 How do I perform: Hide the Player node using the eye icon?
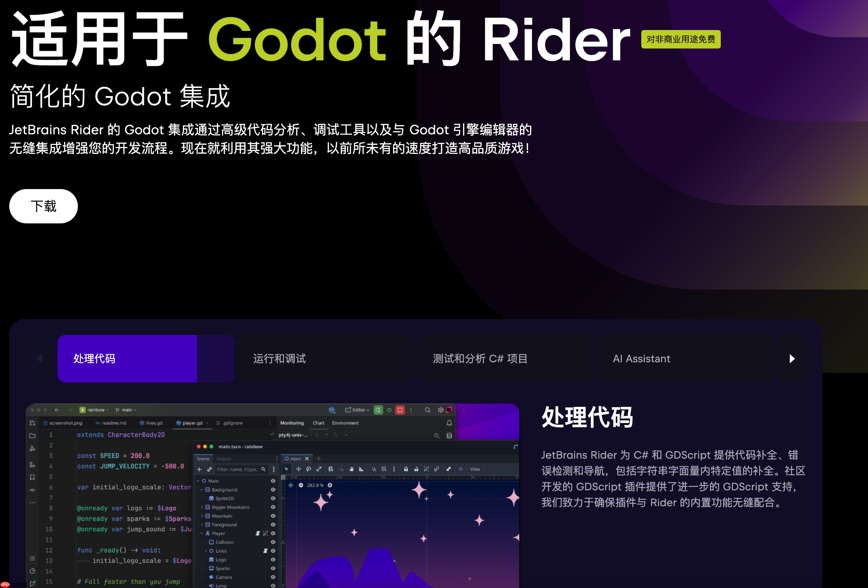[x=273, y=534]
